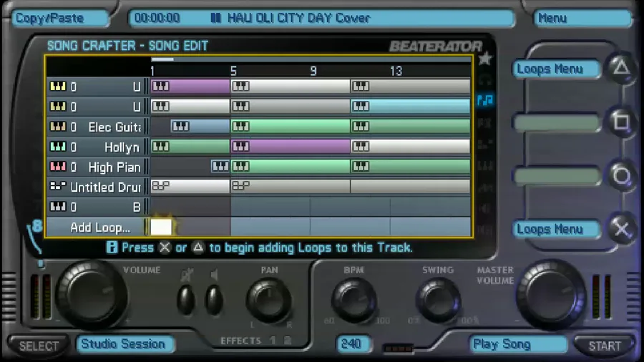This screenshot has width=644, height=362.
Task: Click the START button
Action: click(x=605, y=346)
